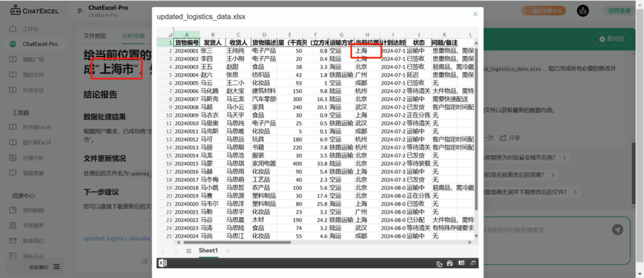Click the send message arrow icon
Viewport: 644px width, 278px height.
(x=618, y=230)
